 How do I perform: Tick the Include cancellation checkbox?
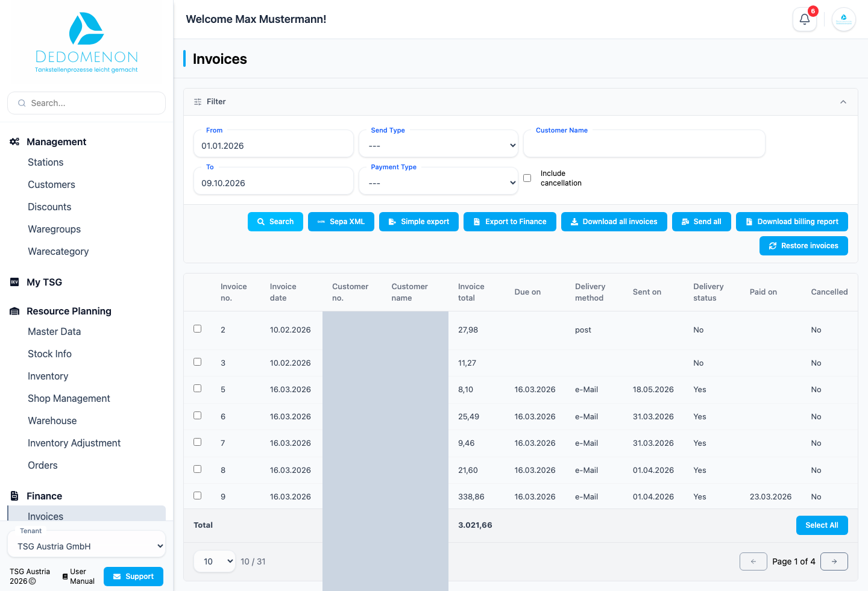pos(527,178)
